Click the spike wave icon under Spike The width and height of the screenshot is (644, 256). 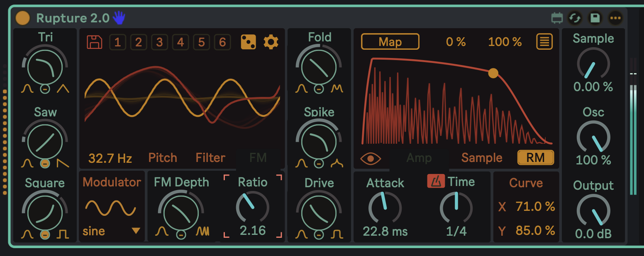coord(337,164)
